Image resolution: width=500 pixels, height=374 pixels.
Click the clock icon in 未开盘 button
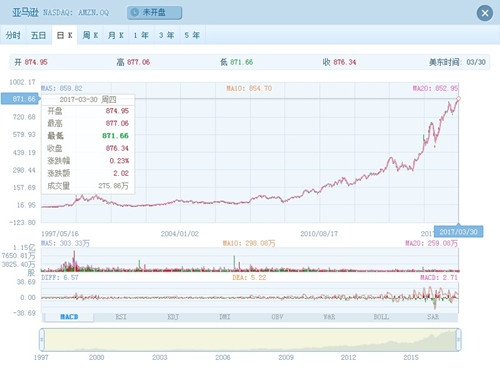[x=135, y=13]
